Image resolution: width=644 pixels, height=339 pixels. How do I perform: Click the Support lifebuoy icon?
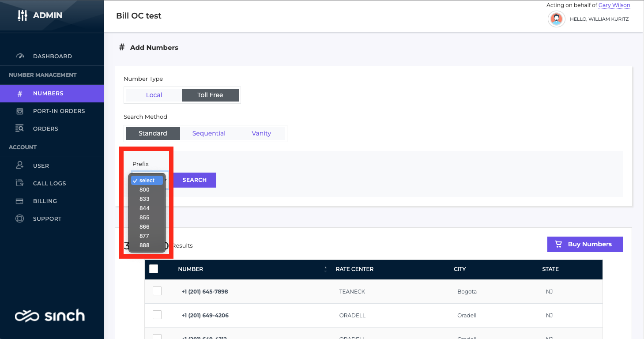click(x=20, y=218)
